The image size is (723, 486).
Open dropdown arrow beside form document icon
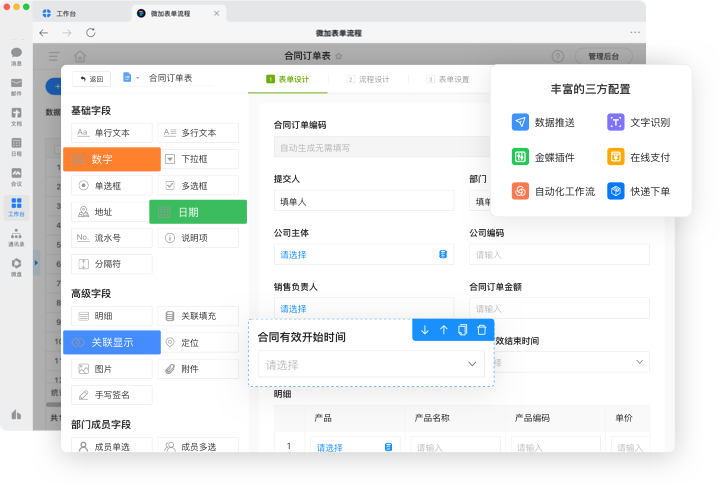[x=137, y=78]
